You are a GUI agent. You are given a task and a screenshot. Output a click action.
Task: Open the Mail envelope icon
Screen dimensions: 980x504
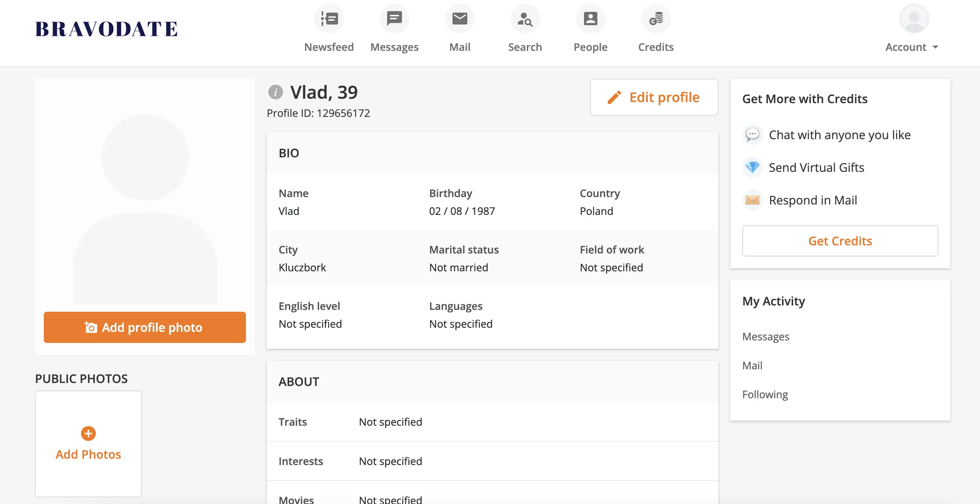pyautogui.click(x=460, y=19)
